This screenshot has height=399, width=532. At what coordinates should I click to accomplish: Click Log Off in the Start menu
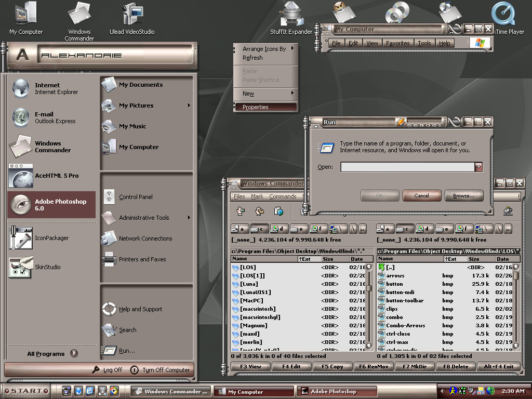(x=108, y=370)
